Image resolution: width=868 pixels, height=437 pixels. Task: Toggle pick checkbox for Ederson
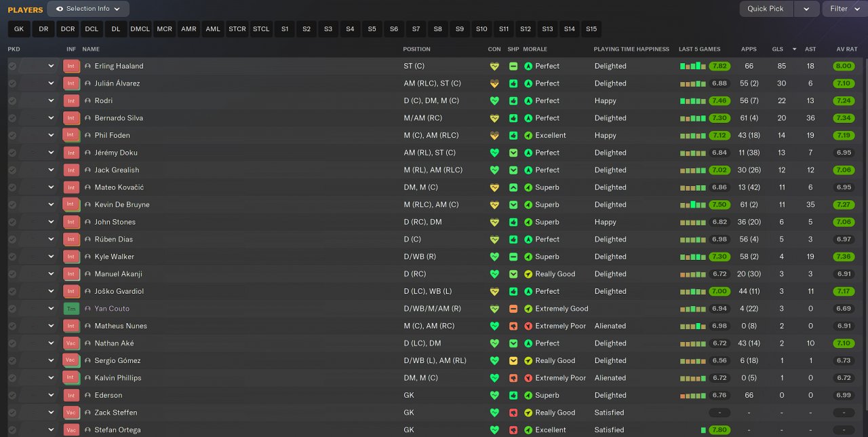(12, 396)
